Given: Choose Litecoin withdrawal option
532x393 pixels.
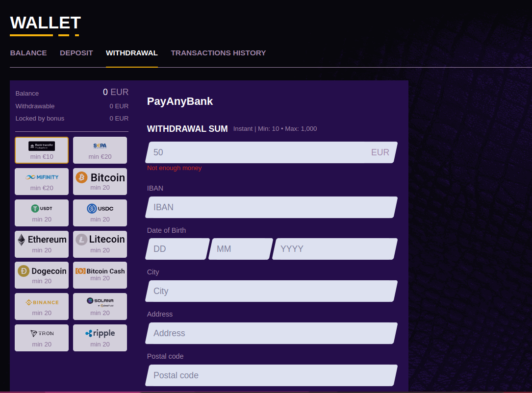Looking at the screenshot, I should pyautogui.click(x=100, y=244).
